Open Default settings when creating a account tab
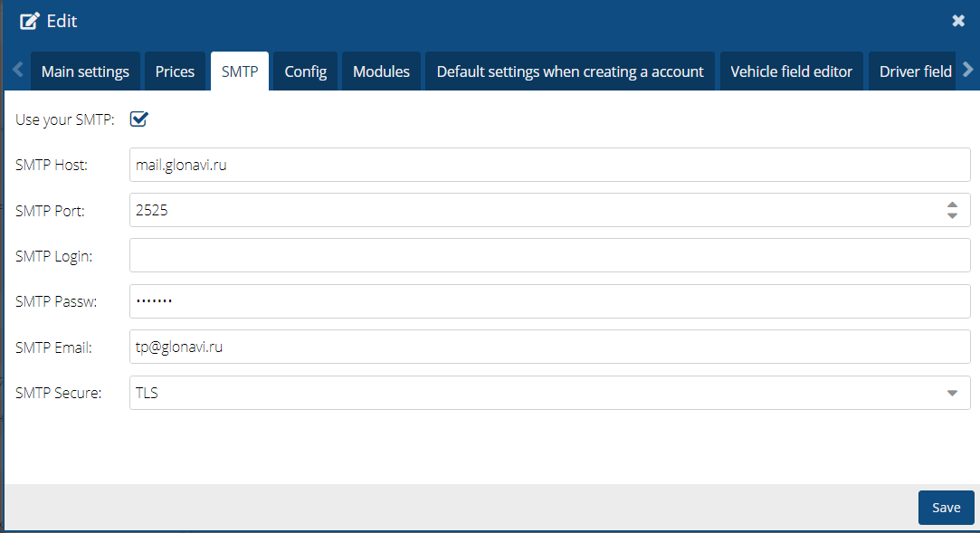The height and width of the screenshot is (533, 980). [569, 71]
